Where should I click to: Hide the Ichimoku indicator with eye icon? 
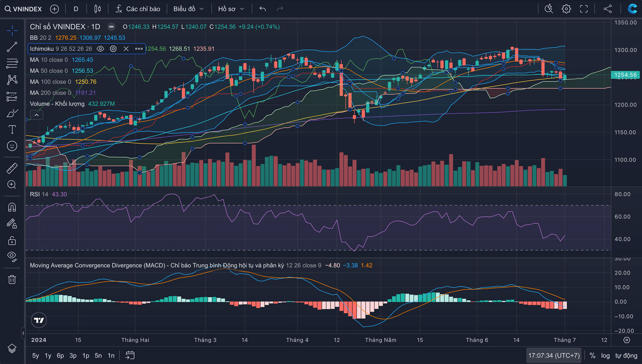(100, 49)
